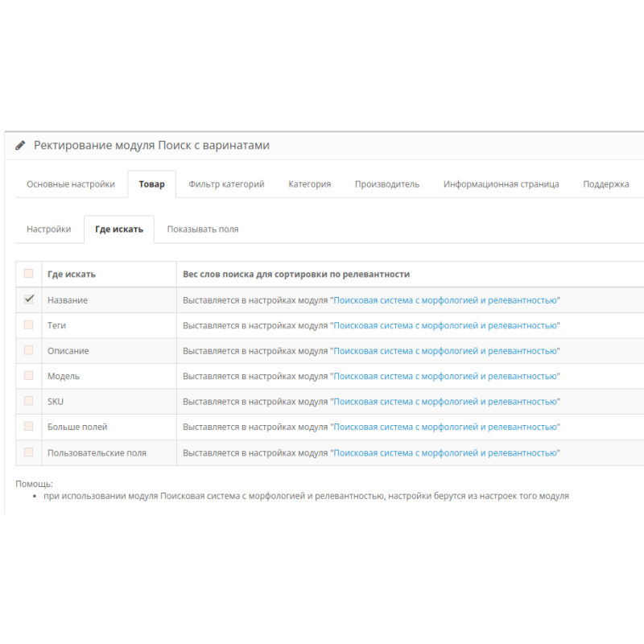Check the SKU checkbox
644x644 pixels.
tap(28, 402)
